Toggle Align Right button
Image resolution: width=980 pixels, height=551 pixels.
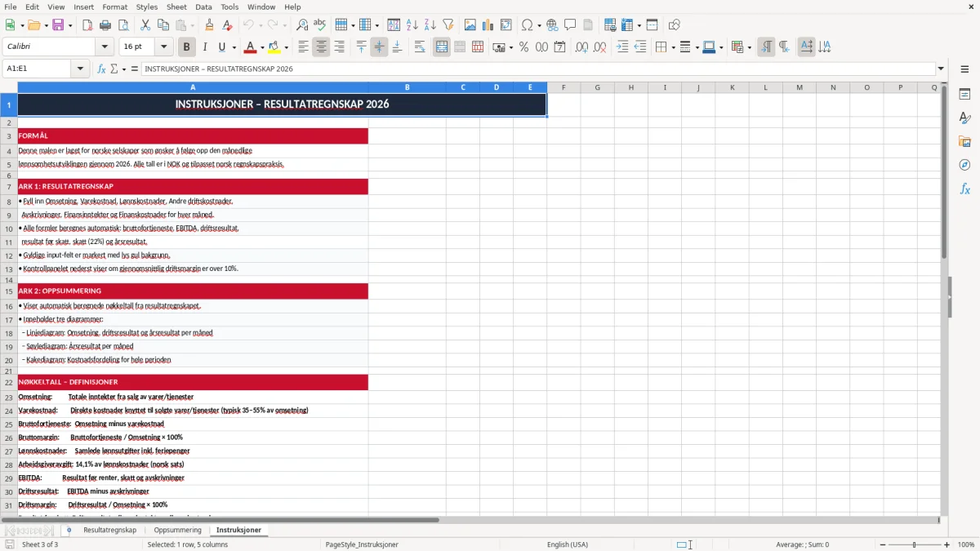339,47
